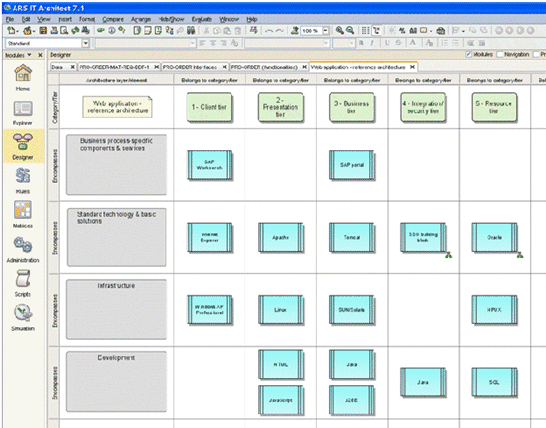Click the font color A icon

413,43
